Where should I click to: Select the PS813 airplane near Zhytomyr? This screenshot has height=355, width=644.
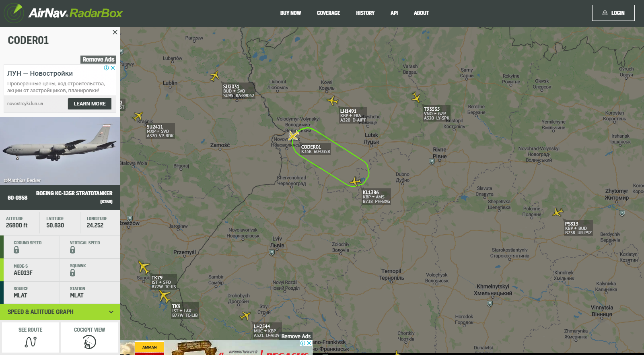(x=558, y=212)
